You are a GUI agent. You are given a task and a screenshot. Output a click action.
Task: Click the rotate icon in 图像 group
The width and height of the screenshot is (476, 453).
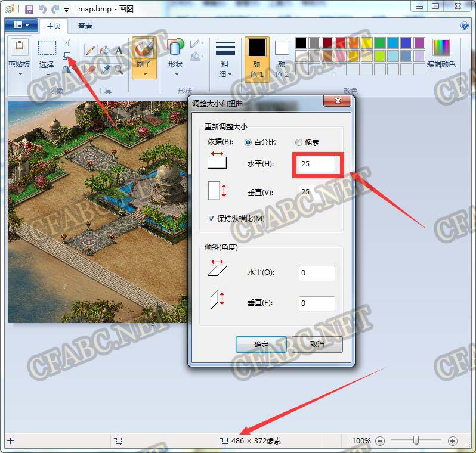[66, 70]
